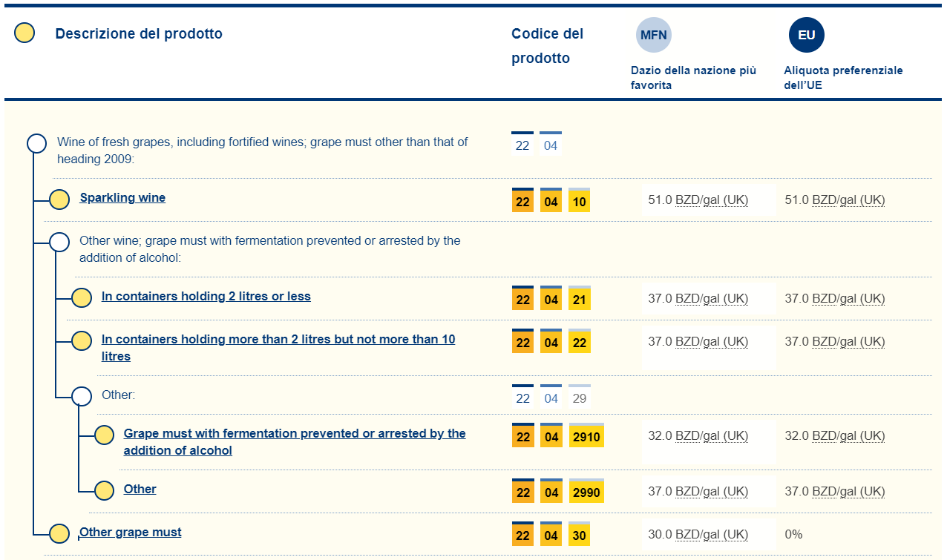This screenshot has width=947, height=560.
Task: Click yellow node for containers 2 litres or less
Action: tap(82, 298)
